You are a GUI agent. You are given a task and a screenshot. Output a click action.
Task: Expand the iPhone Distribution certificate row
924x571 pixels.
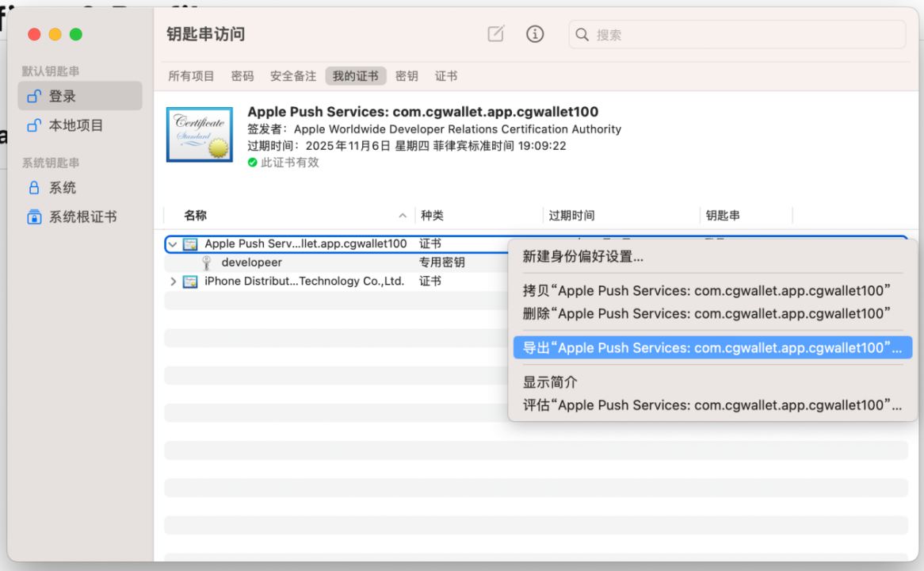coord(173,282)
